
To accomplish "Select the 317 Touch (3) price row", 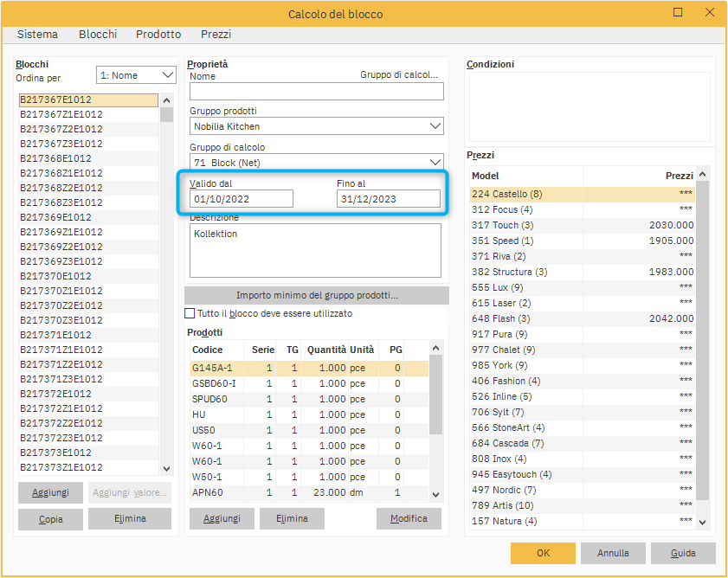I will click(582, 225).
